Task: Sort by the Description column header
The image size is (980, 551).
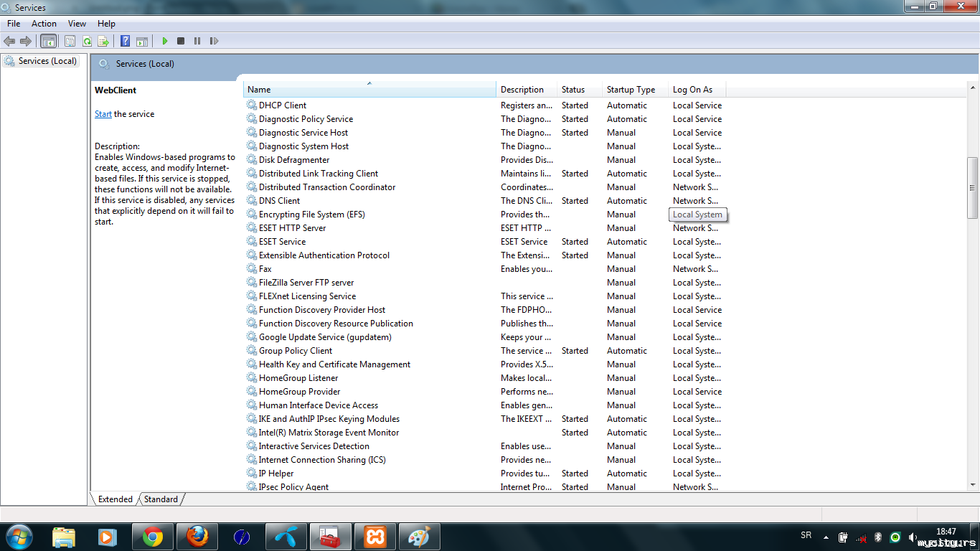Action: coord(526,90)
